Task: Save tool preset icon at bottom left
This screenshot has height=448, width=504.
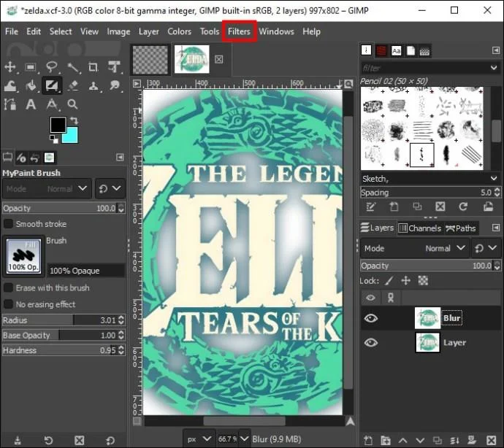Action: tap(18, 440)
